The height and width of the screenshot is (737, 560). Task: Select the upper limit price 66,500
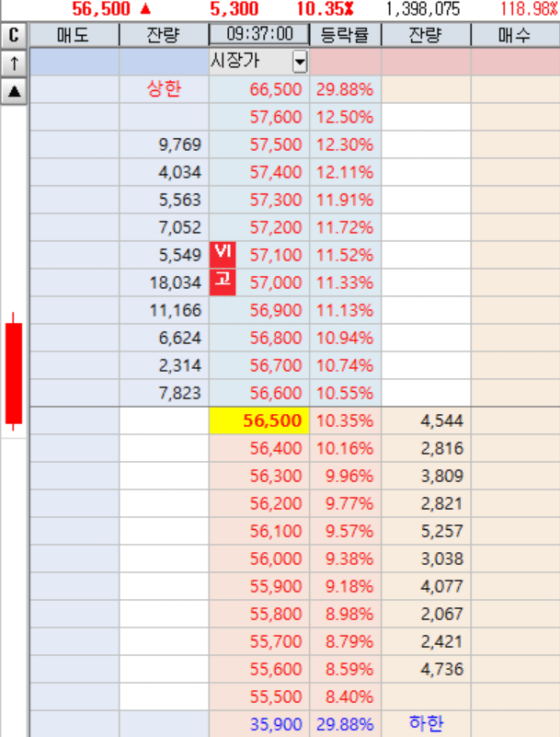tap(259, 89)
